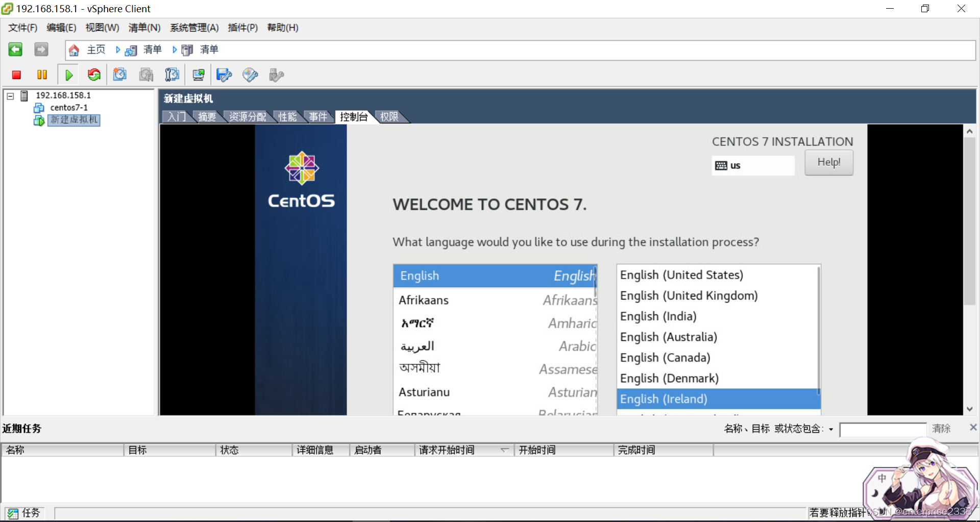Click the red power off VM button
The height and width of the screenshot is (522, 980).
click(16, 75)
